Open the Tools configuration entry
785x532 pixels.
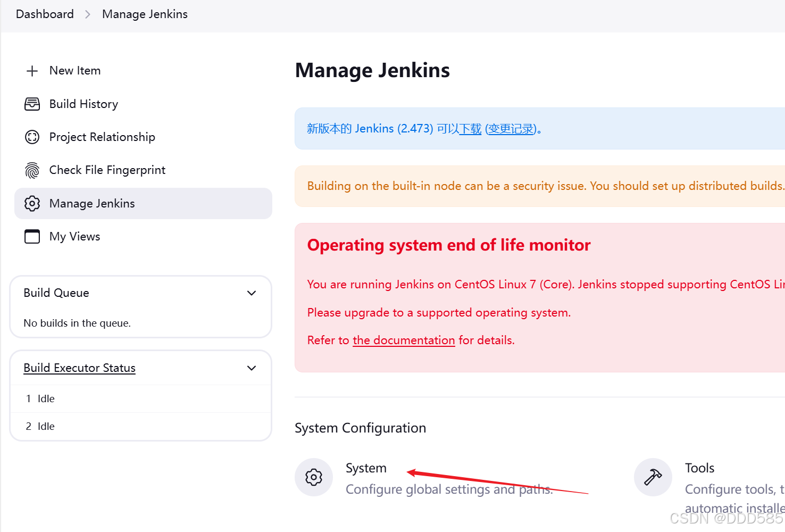click(x=699, y=468)
